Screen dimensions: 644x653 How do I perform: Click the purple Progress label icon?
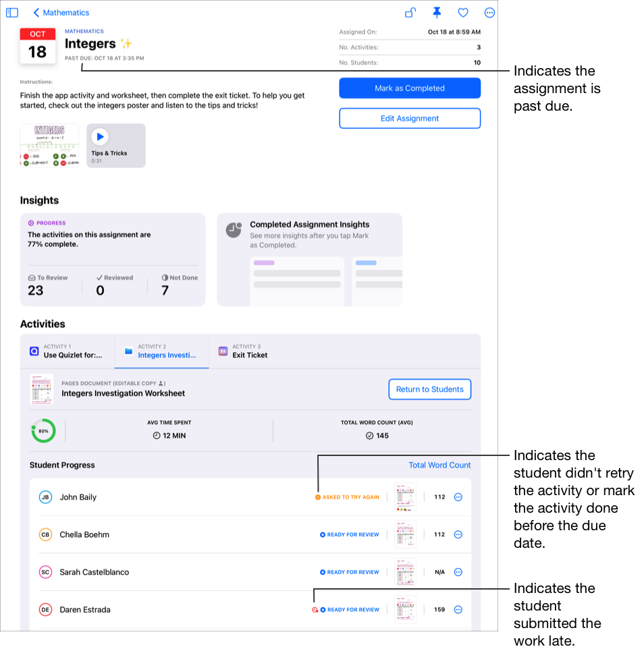tap(31, 223)
